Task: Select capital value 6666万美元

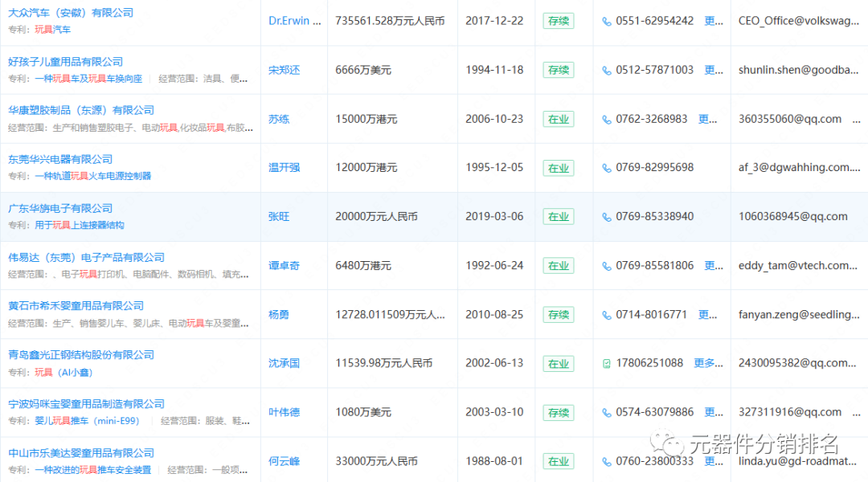Action: pyautogui.click(x=363, y=70)
